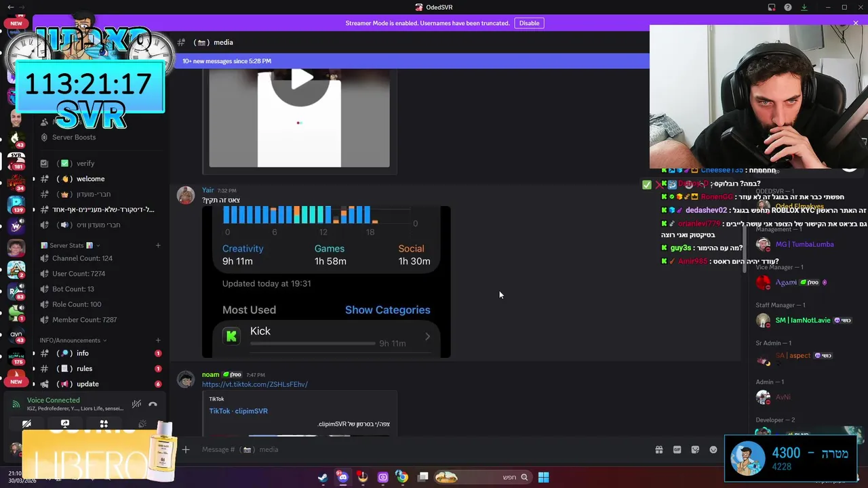The height and width of the screenshot is (488, 868).
Task: Open Steam from the taskbar
Action: (323, 477)
